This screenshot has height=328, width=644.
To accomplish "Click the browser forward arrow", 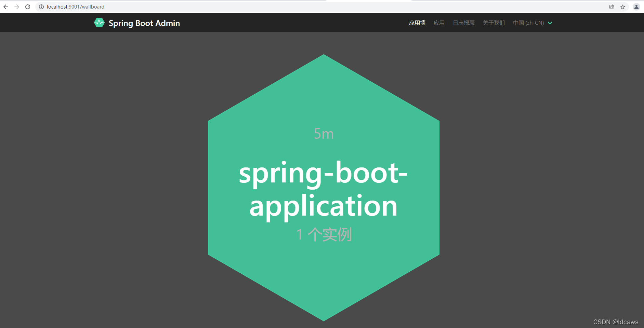I will 17,7.
